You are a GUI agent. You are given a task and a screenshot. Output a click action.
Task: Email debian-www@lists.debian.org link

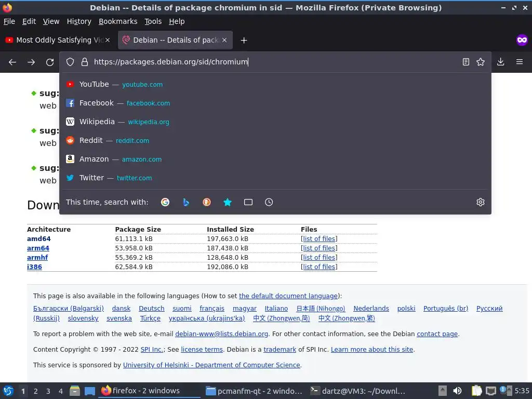pyautogui.click(x=221, y=334)
